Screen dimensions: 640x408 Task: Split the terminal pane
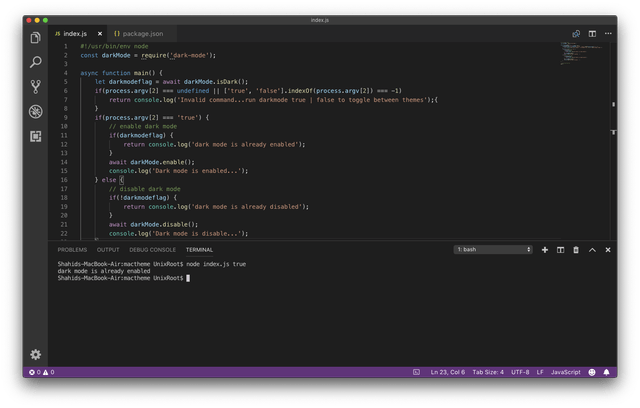coord(561,249)
